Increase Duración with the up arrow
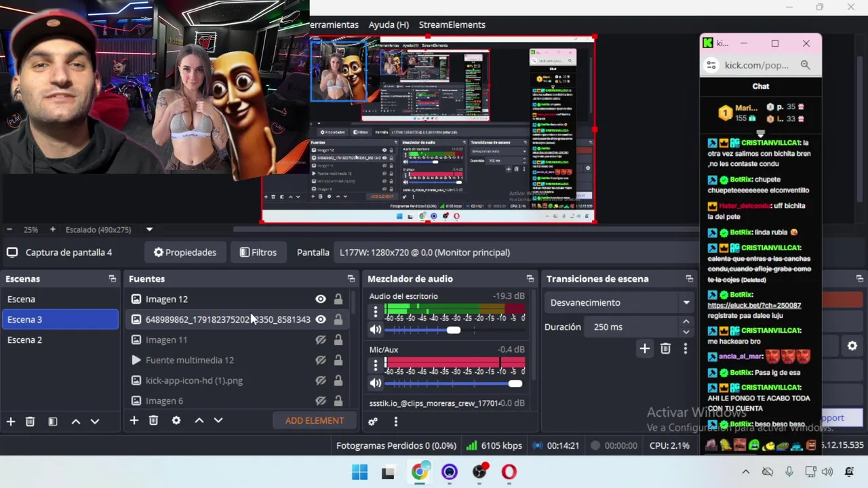 coord(686,322)
